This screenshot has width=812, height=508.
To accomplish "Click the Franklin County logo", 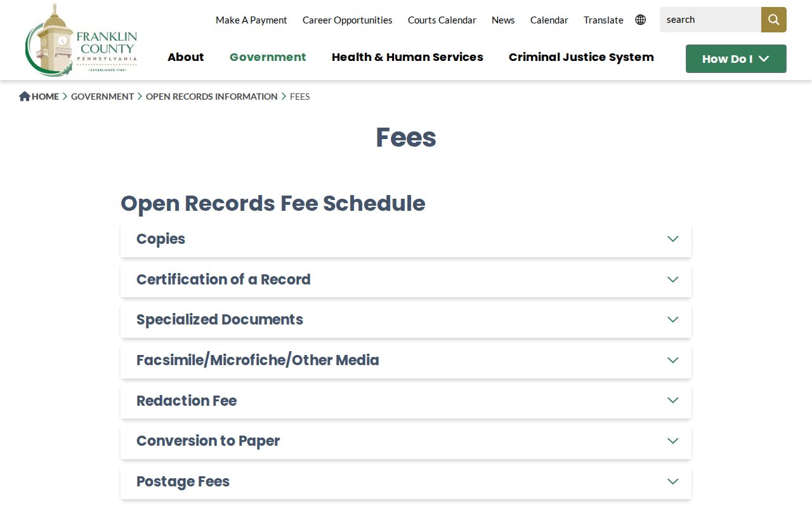I will (x=81, y=40).
